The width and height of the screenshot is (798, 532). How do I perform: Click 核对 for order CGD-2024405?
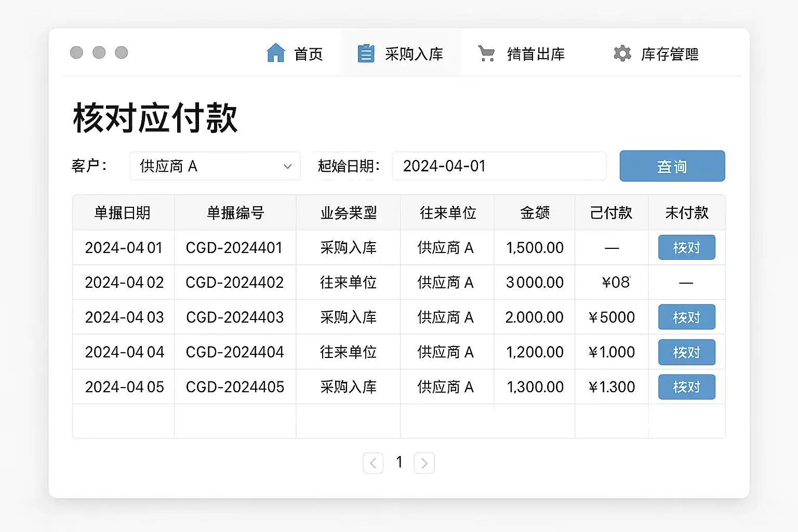coord(686,387)
